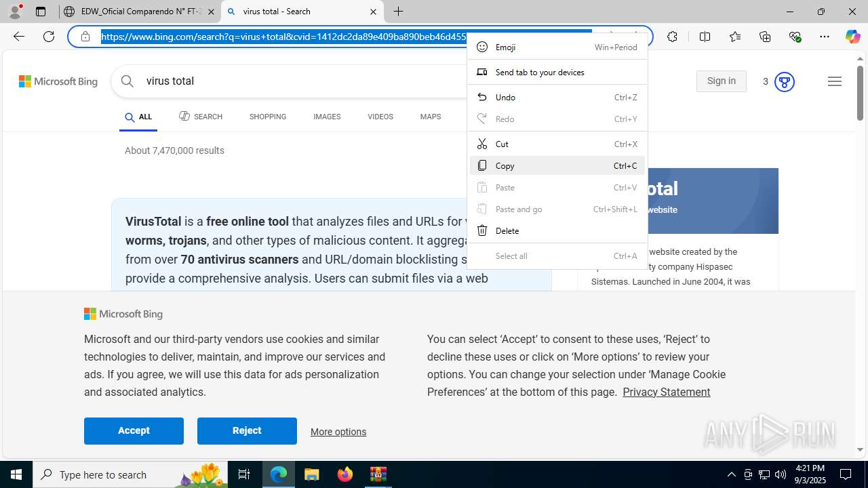Open volume control in system tray
The width and height of the screenshot is (868, 488).
781,474
